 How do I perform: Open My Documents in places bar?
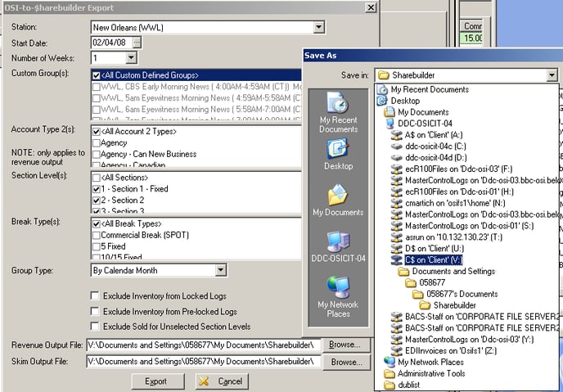(x=338, y=201)
